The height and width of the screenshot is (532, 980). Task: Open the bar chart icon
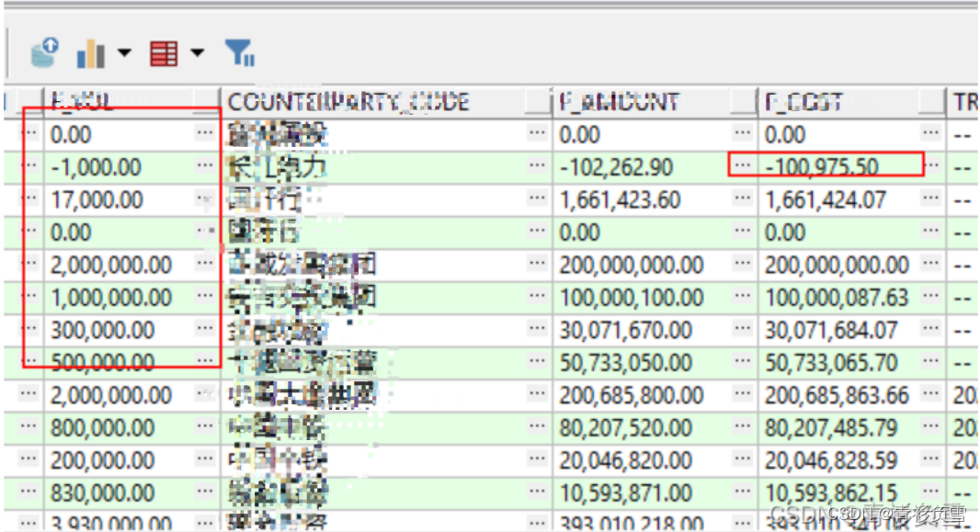point(91,53)
